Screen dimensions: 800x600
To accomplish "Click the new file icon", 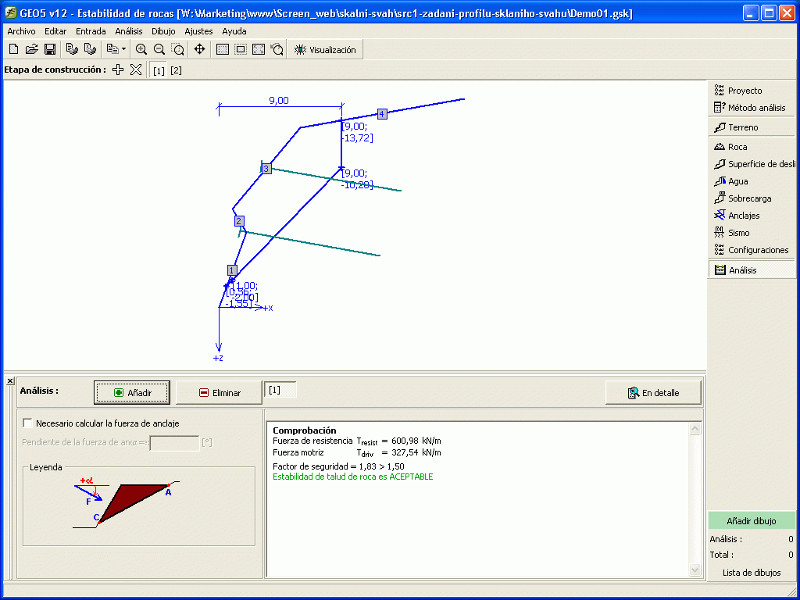I will [14, 49].
